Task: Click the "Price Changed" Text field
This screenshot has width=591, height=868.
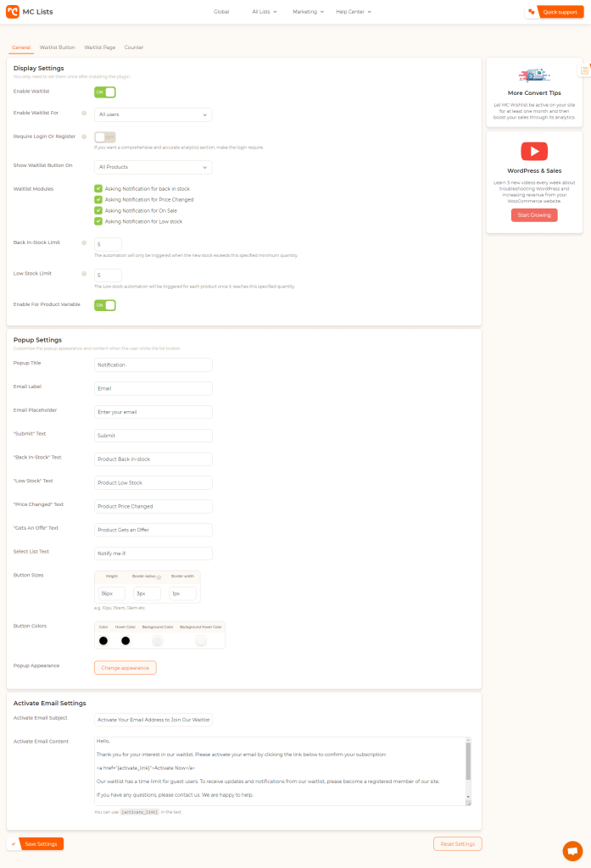Action: [x=153, y=506]
